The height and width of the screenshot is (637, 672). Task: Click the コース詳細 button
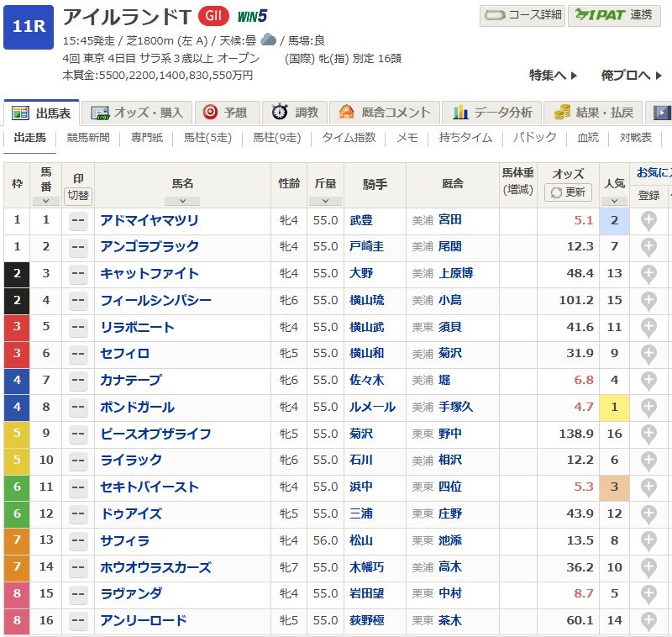tap(521, 15)
